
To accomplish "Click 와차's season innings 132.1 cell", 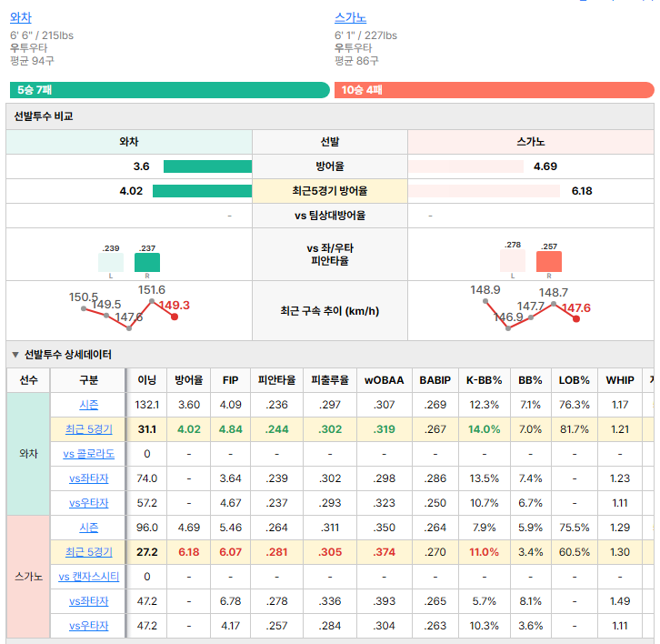I will pos(147,405).
